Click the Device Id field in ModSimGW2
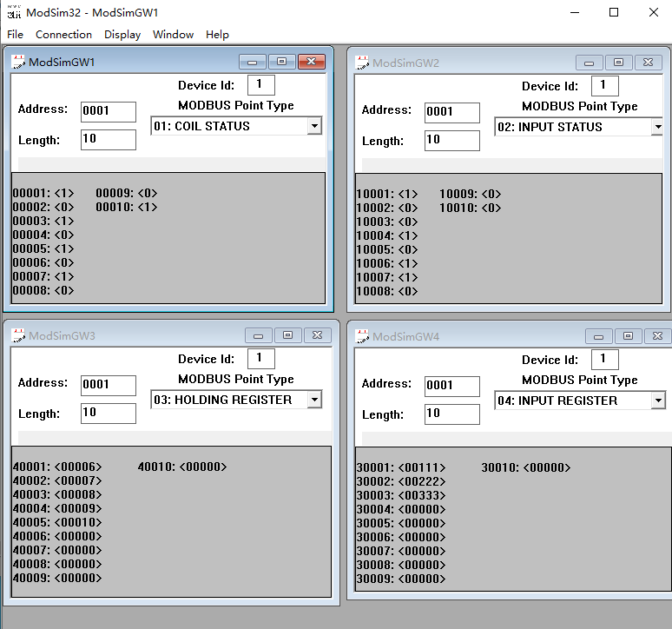Image resolution: width=672 pixels, height=629 pixels. [605, 85]
